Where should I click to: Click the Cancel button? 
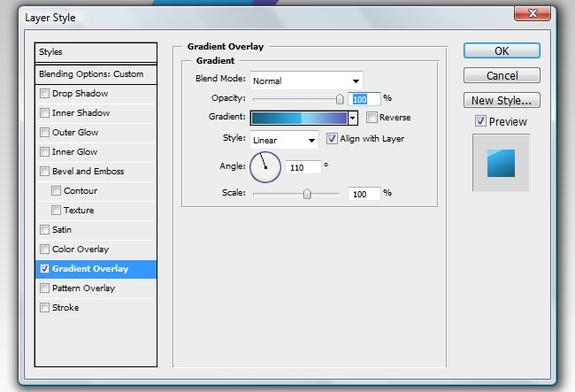click(x=502, y=76)
